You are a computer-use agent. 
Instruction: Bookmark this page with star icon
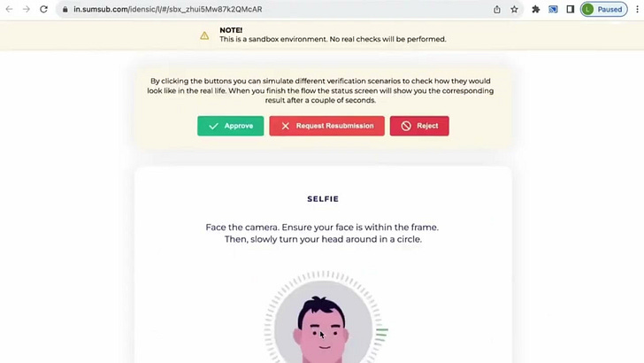pyautogui.click(x=514, y=9)
